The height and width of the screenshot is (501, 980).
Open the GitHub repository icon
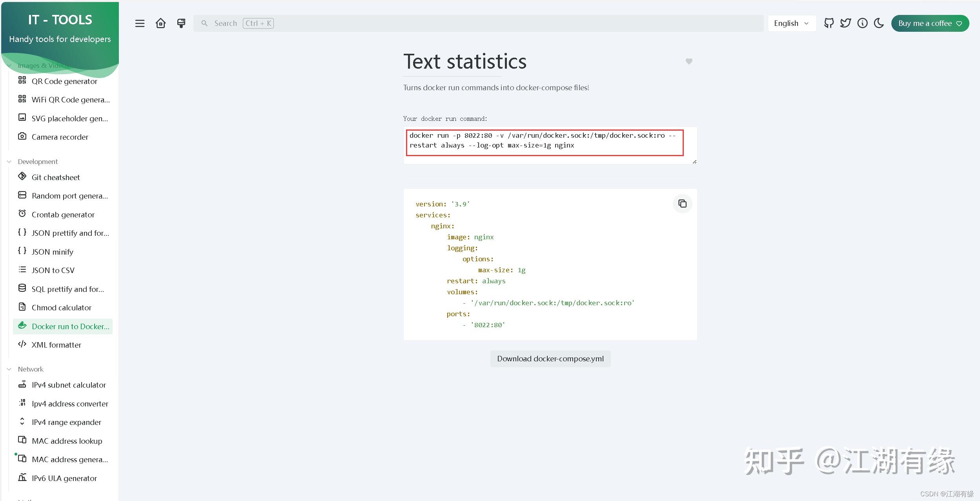click(x=829, y=23)
